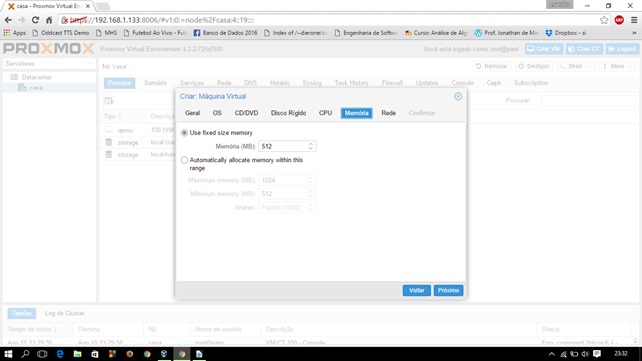Open the Chrome menu icon

[x=634, y=20]
